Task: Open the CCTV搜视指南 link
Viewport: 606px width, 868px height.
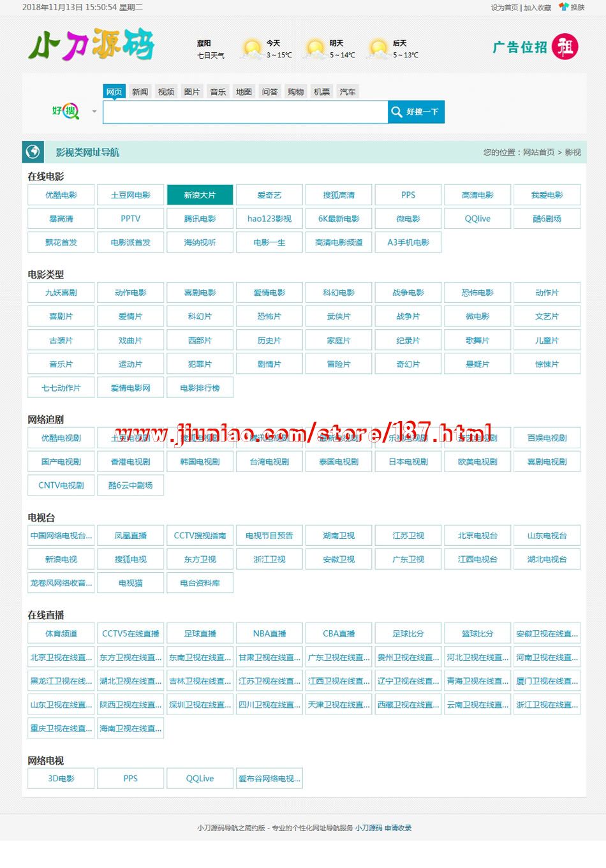Action: point(200,536)
